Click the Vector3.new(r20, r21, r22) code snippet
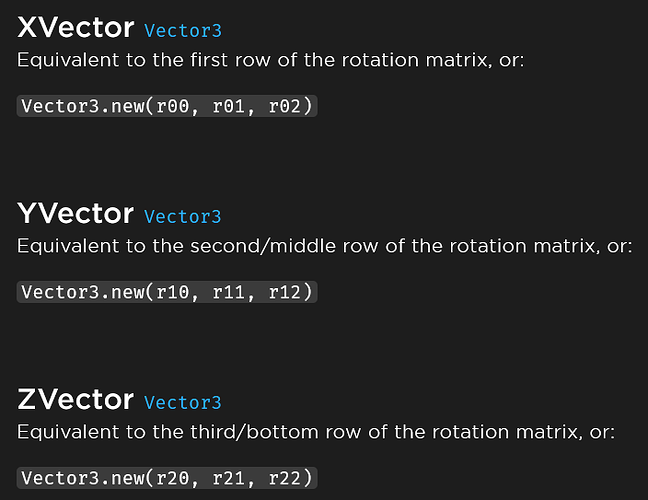Image resolution: width=648 pixels, height=500 pixels. pos(167,478)
